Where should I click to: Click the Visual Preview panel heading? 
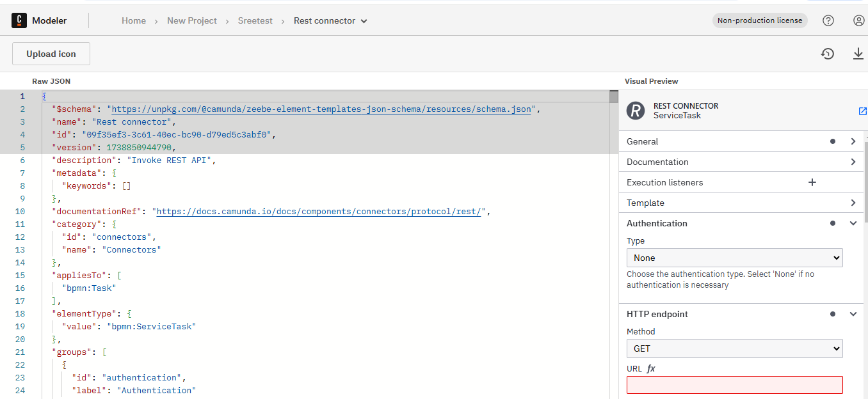651,81
